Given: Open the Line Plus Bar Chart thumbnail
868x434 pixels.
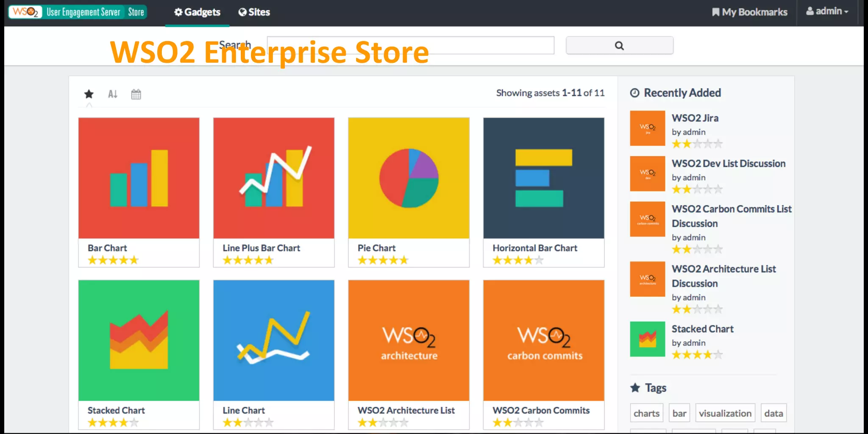Looking at the screenshot, I should coord(274,178).
